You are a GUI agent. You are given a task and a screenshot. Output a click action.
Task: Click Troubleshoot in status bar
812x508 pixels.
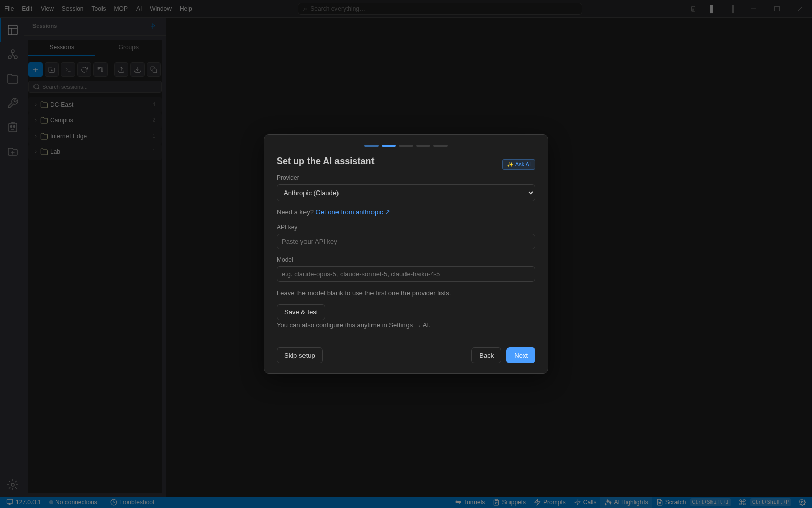point(132,502)
